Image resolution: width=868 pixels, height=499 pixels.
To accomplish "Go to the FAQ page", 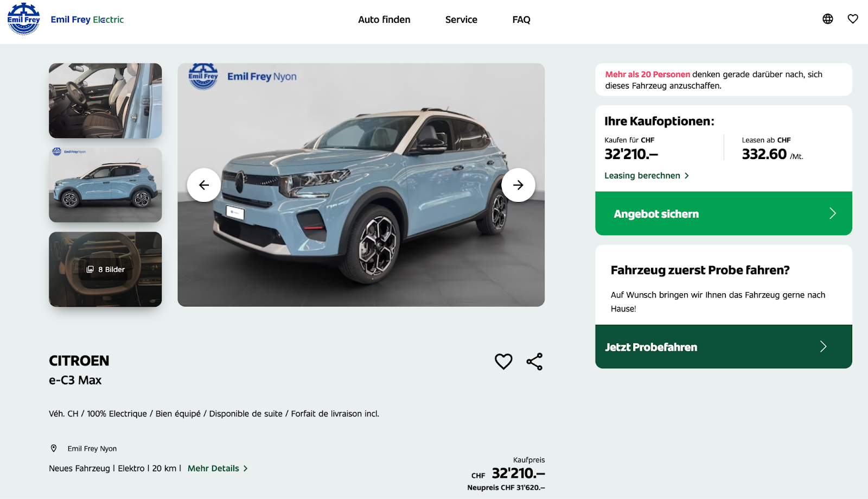I will tap(521, 20).
